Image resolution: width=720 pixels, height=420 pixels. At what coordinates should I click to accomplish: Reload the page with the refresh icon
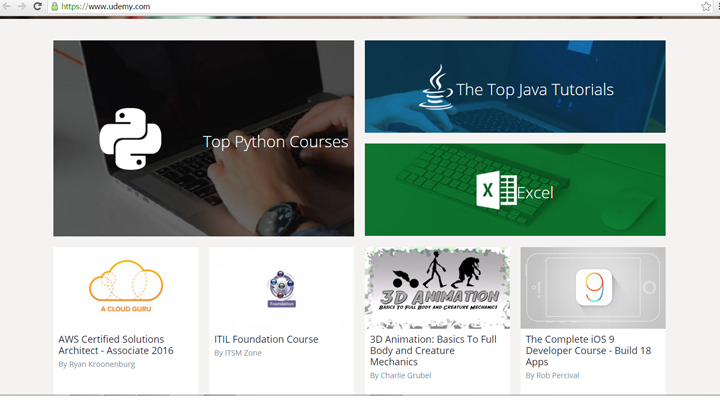37,6
